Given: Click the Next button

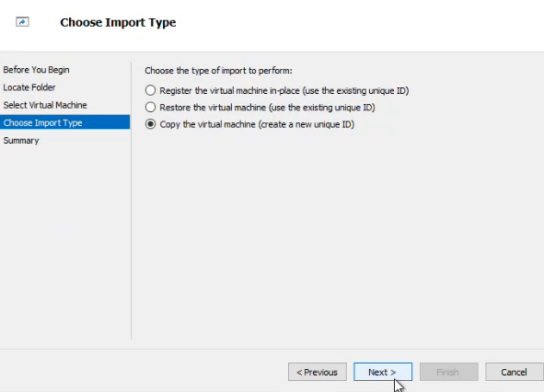Looking at the screenshot, I should [x=383, y=372].
